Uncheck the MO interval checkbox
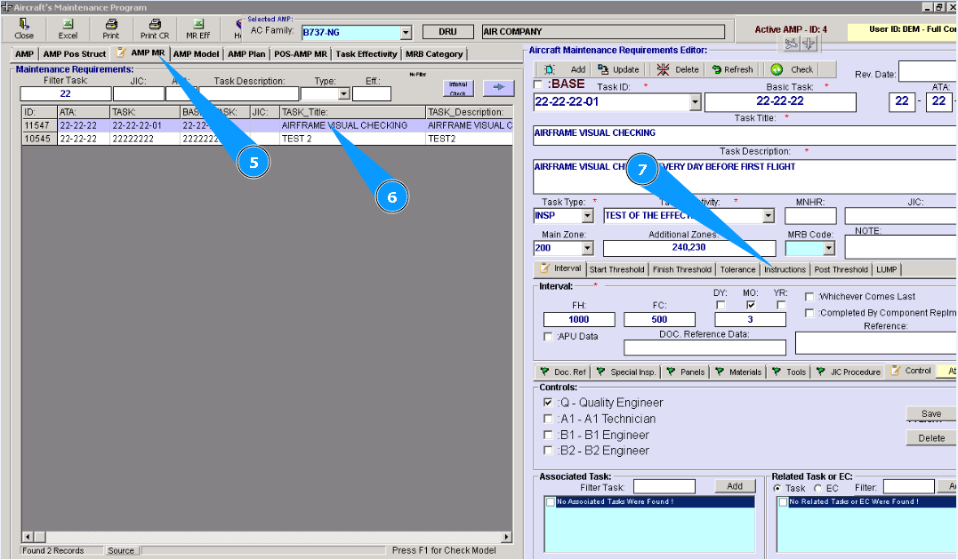Screen dimensions: 958x560 click(751, 305)
